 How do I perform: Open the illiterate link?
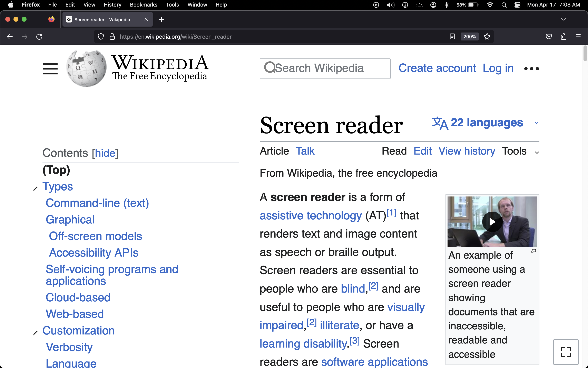pyautogui.click(x=340, y=325)
